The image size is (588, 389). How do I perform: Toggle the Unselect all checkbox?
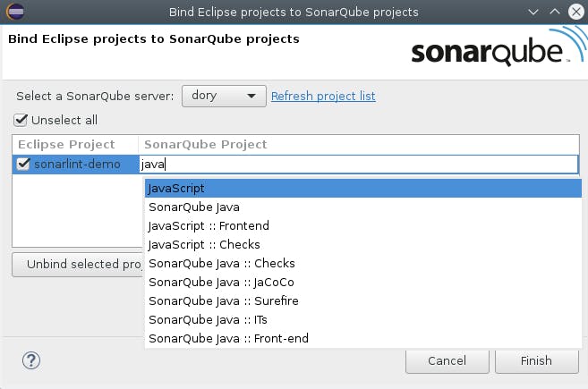pos(21,121)
